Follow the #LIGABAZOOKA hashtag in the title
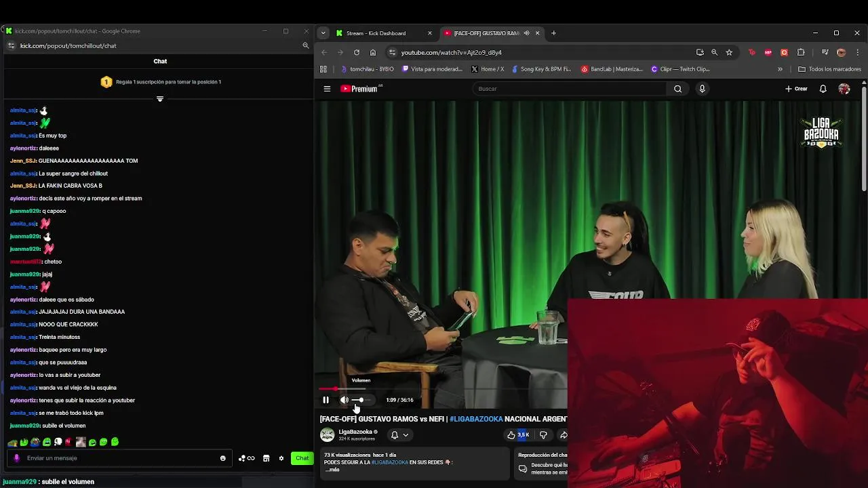Image resolution: width=868 pixels, height=488 pixels. point(476,419)
